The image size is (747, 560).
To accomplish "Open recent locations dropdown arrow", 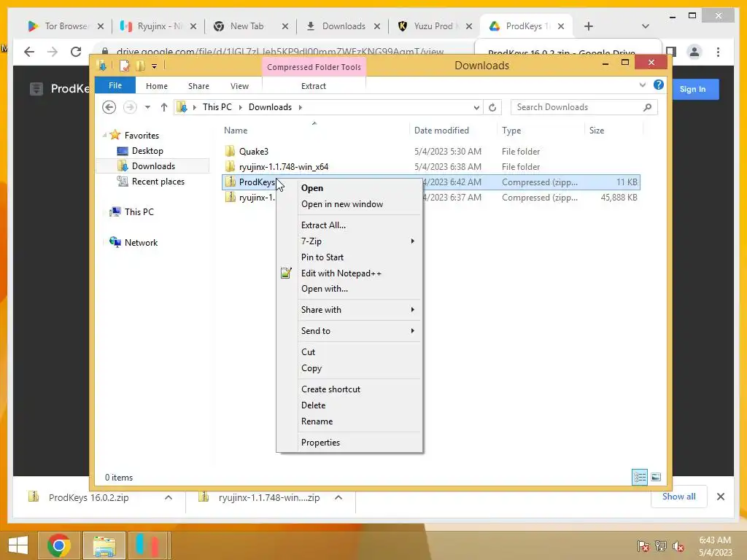I will tap(147, 107).
